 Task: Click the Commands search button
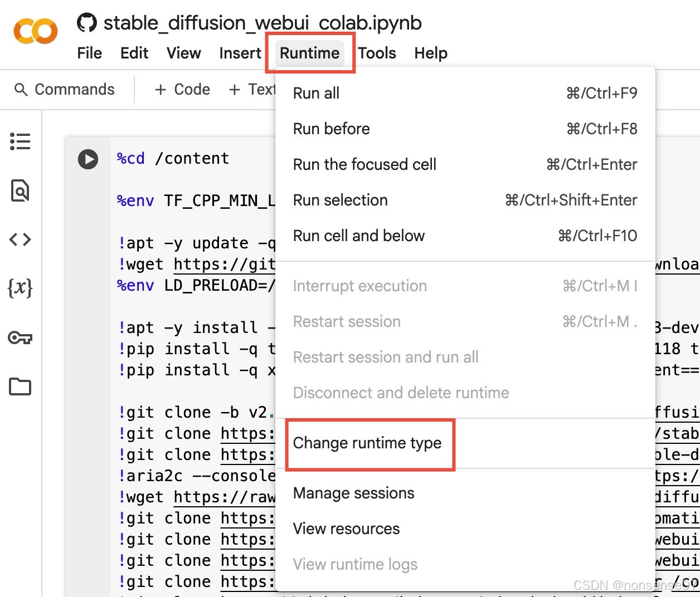pos(65,90)
